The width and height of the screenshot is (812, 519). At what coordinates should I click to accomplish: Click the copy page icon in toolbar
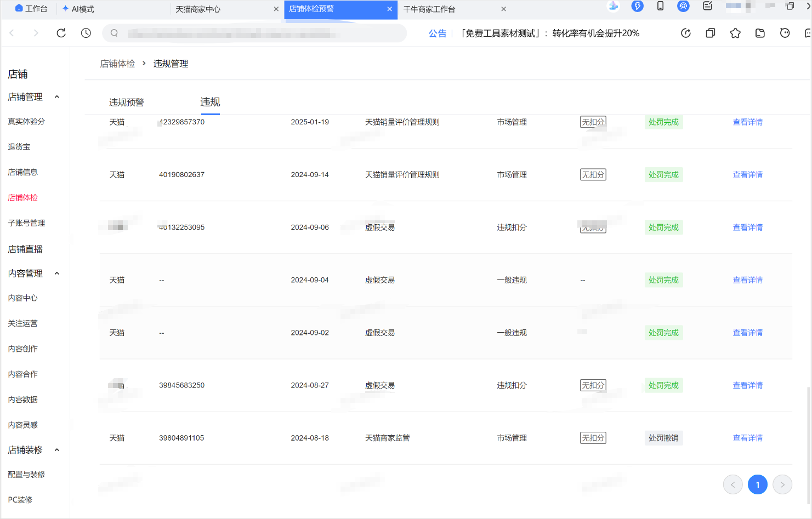click(x=711, y=33)
